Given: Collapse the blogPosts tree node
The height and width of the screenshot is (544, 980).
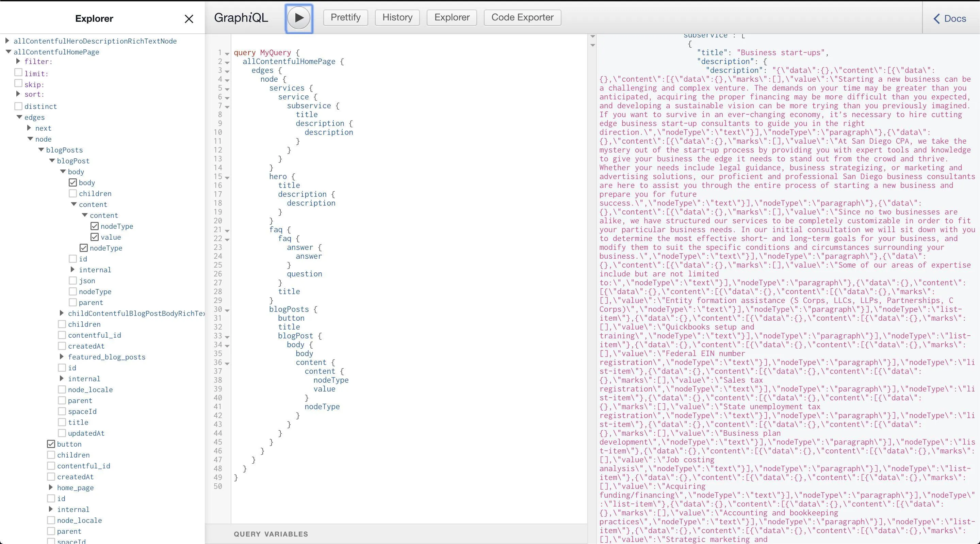Looking at the screenshot, I should pos(41,150).
